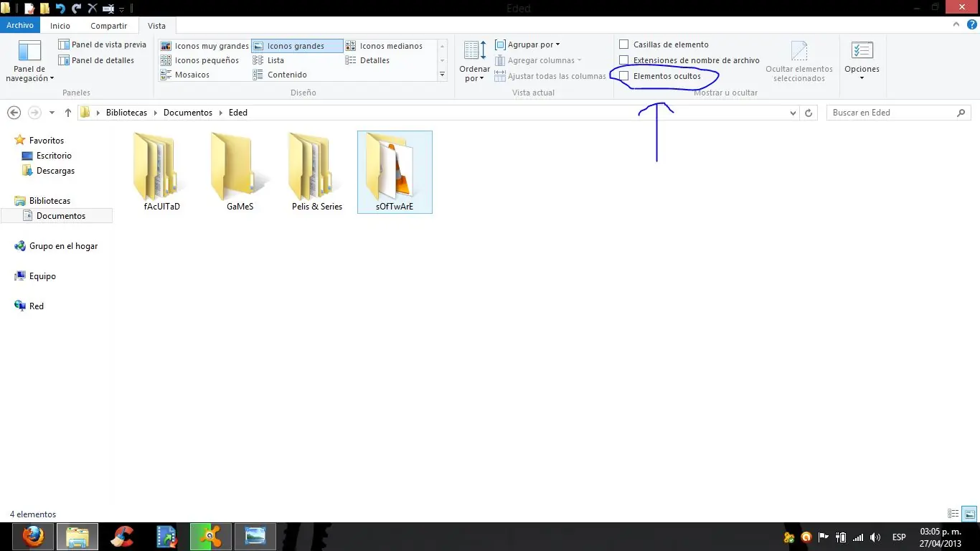This screenshot has height=551, width=980.
Task: Open the Ordenar por dropdown
Action: click(x=474, y=62)
